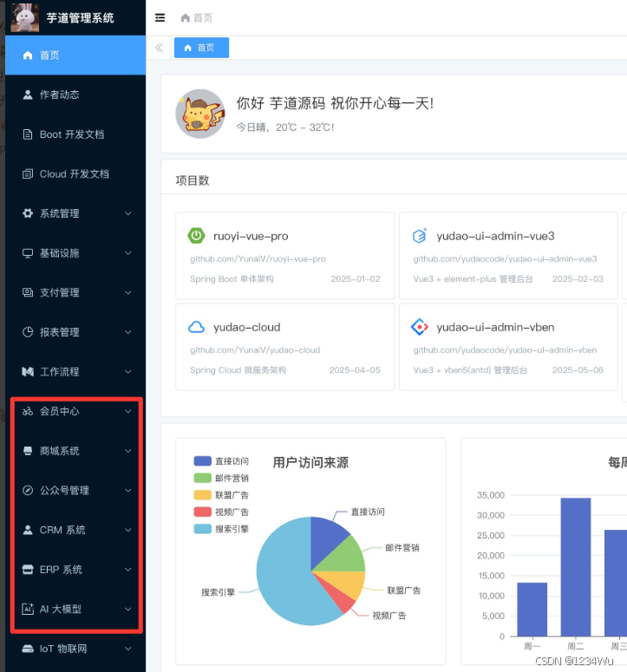Click the shop icon beside 商城系统

click(x=28, y=451)
